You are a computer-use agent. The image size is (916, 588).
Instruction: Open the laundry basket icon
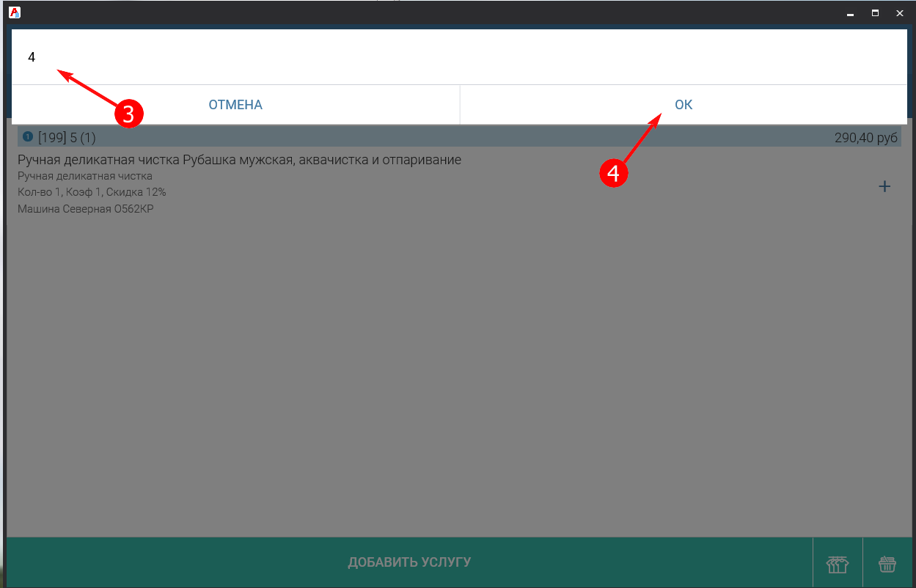point(887,564)
